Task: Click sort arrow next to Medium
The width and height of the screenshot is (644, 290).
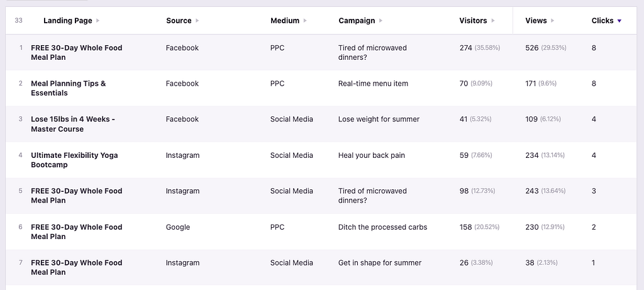Action: point(306,21)
